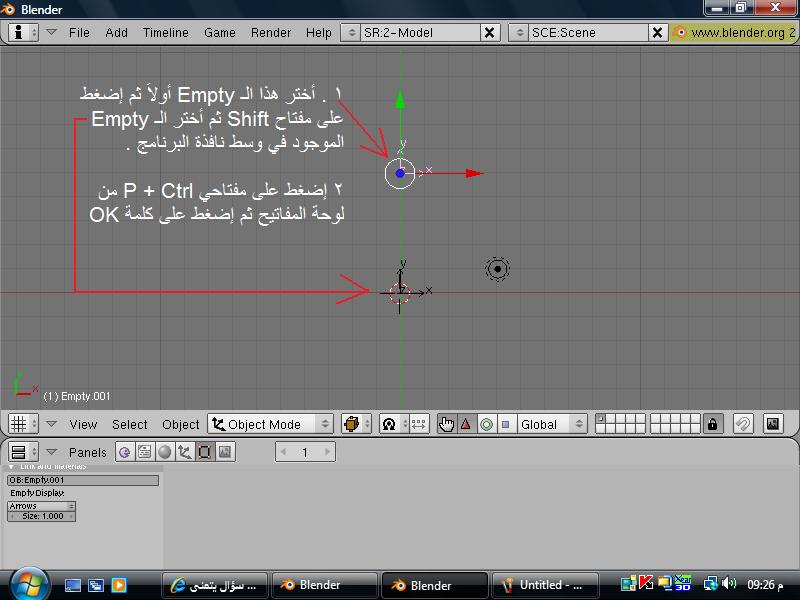Open the Arrows empty display dropdown

point(41,506)
